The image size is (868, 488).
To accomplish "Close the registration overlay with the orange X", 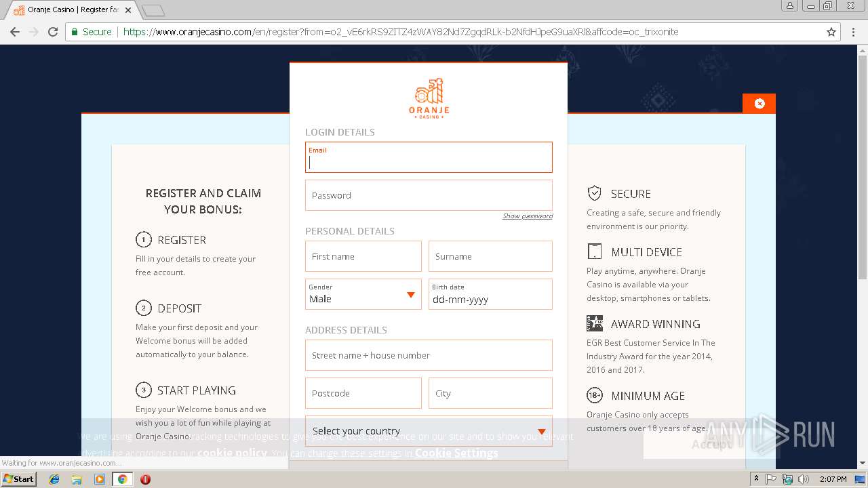I will tap(759, 104).
